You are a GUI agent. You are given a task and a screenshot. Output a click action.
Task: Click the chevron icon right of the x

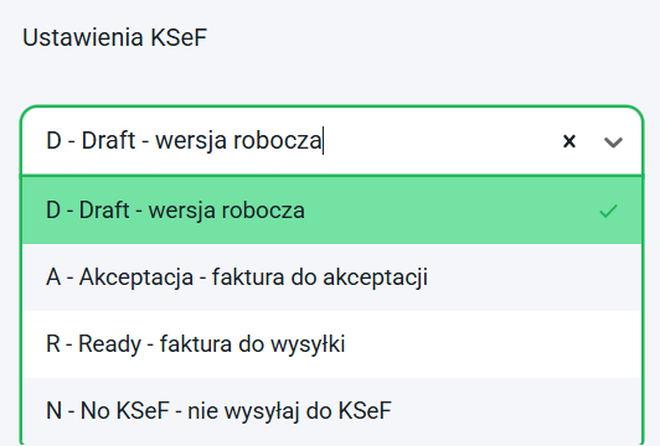click(x=613, y=142)
